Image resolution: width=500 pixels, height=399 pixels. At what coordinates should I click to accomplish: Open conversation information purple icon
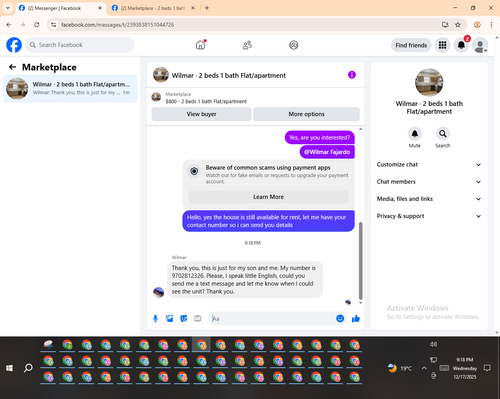(352, 75)
